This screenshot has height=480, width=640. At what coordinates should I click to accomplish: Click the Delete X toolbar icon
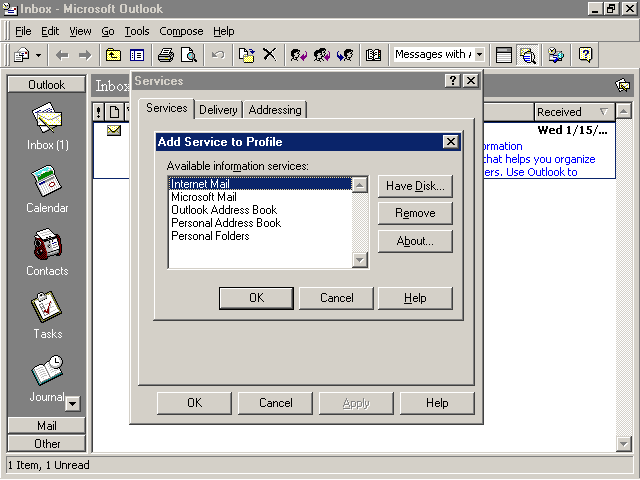tap(269, 55)
